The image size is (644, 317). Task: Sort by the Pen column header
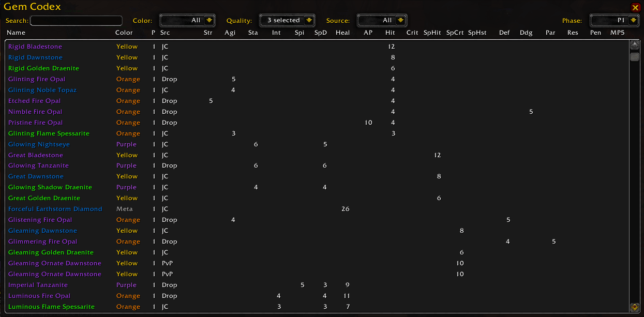click(x=595, y=33)
